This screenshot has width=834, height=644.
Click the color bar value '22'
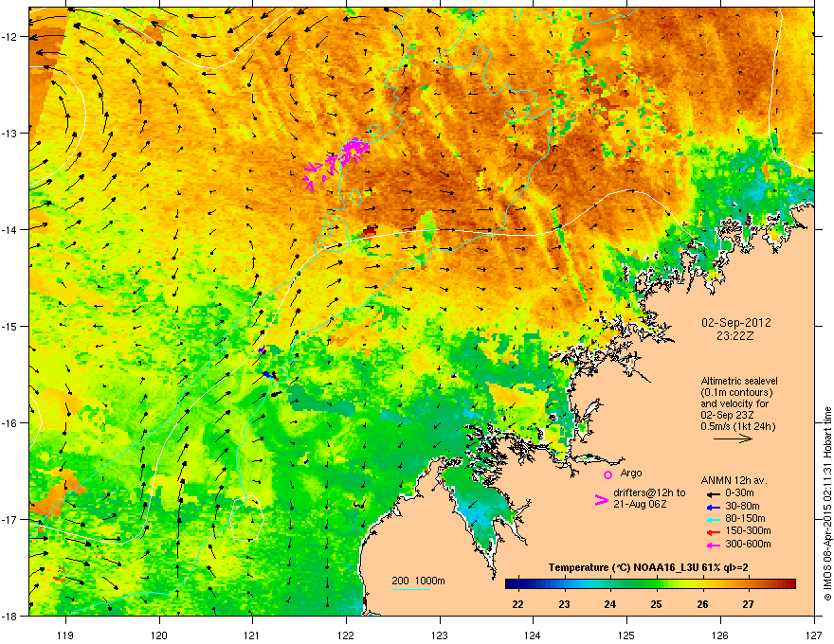(517, 604)
